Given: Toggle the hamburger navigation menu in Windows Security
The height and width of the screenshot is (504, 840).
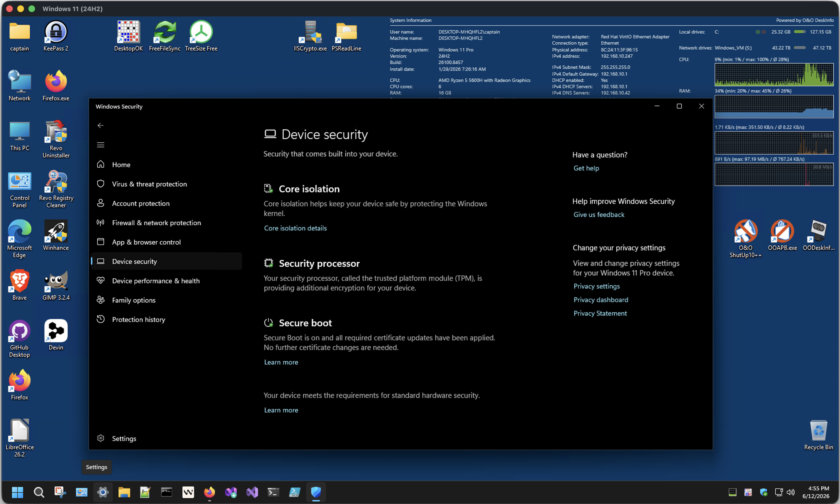Looking at the screenshot, I should pyautogui.click(x=100, y=145).
